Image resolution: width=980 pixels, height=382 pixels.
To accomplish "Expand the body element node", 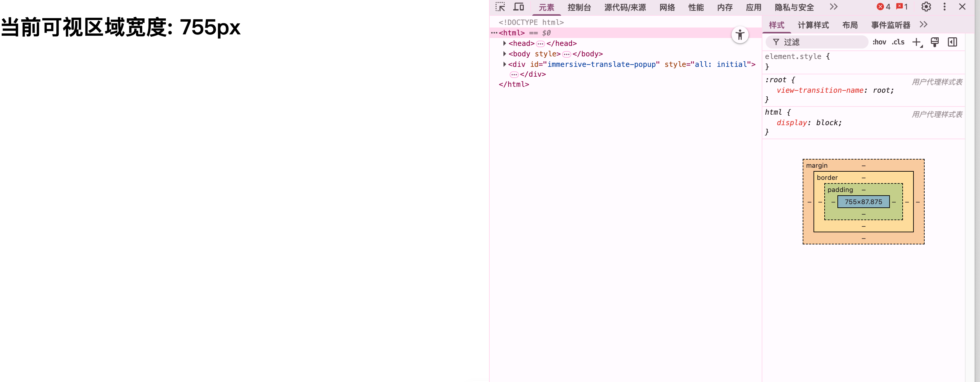I will click(x=504, y=54).
